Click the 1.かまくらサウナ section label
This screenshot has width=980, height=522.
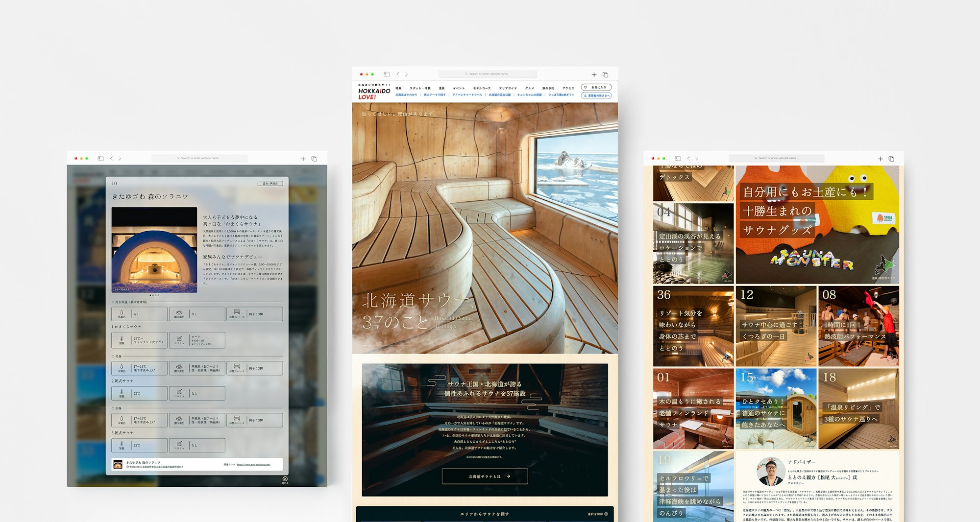(126, 327)
